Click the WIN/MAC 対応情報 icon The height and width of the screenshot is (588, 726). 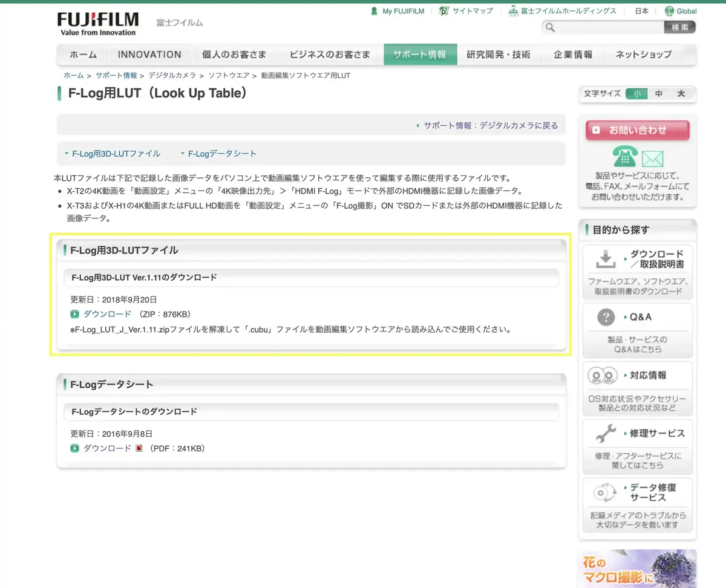click(x=601, y=375)
